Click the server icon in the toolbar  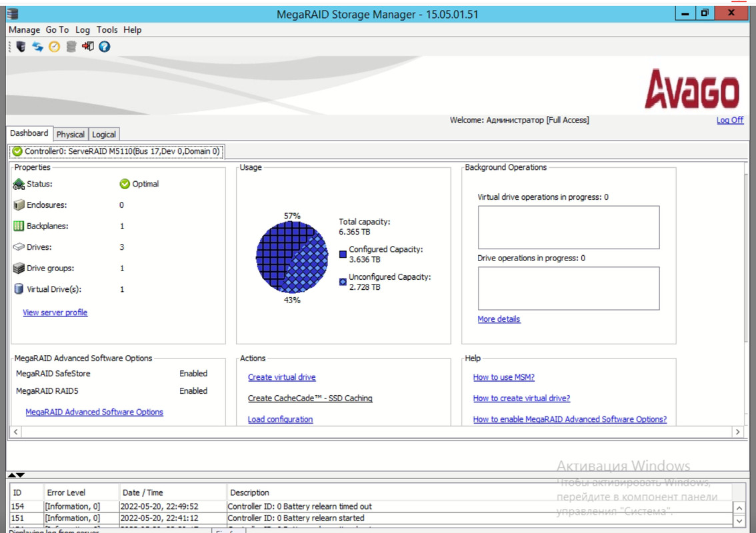[x=21, y=47]
